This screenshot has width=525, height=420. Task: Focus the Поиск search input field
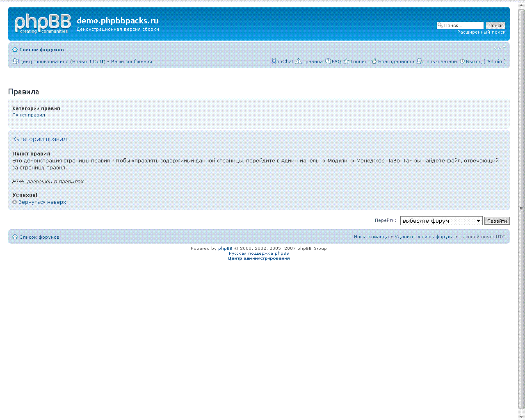coord(460,25)
